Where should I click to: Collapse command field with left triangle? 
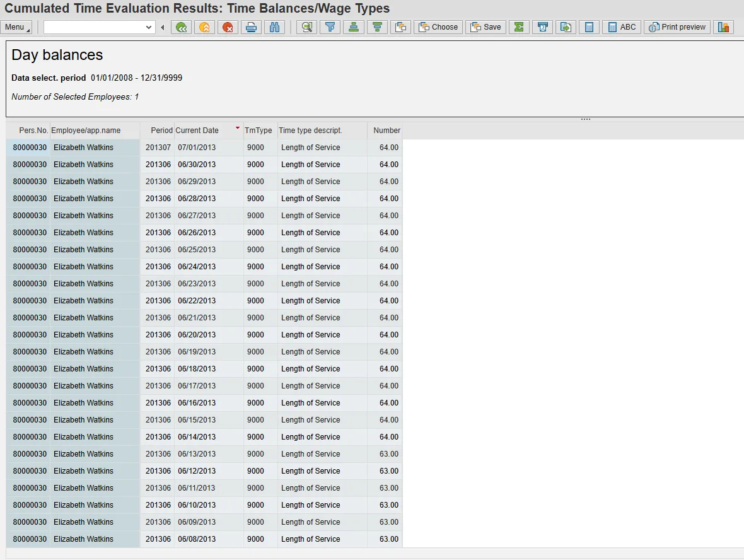[x=163, y=27]
